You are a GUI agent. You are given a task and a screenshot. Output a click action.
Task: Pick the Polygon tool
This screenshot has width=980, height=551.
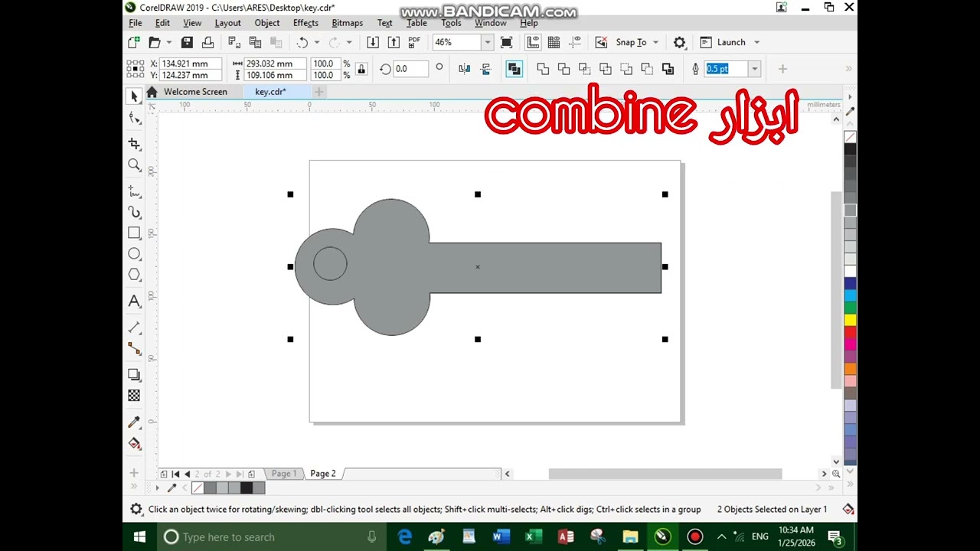point(135,275)
